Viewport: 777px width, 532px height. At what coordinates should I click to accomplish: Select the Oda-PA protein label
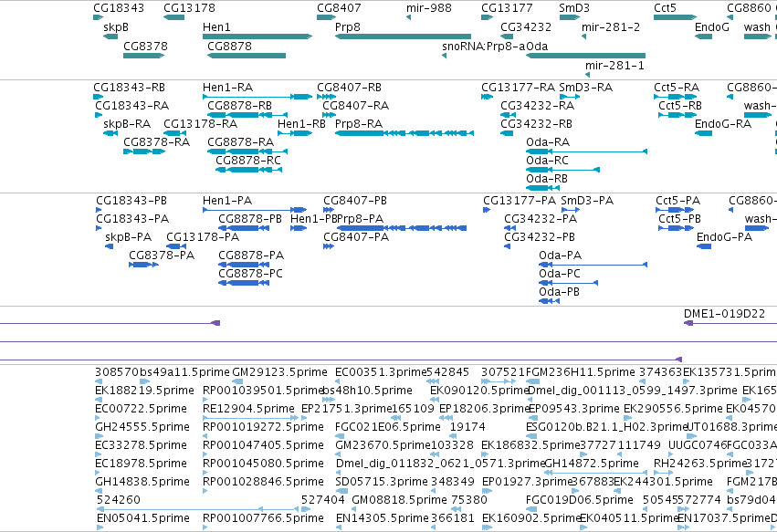(x=560, y=256)
